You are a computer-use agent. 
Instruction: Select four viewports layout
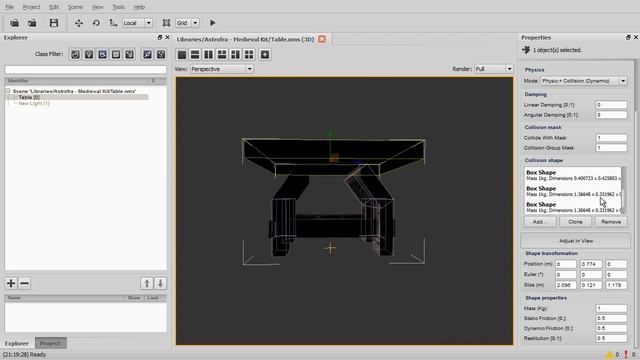[x=249, y=54]
